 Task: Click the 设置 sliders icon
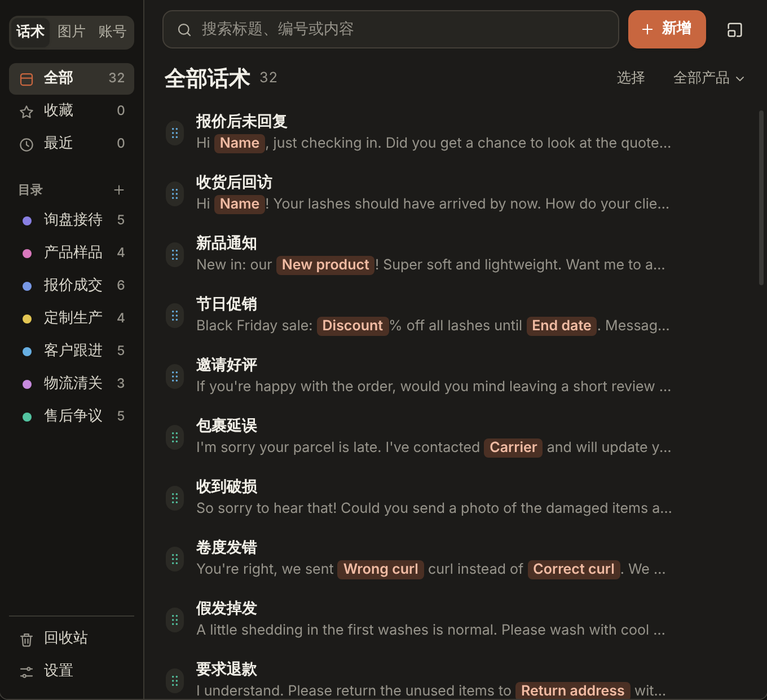pos(27,672)
